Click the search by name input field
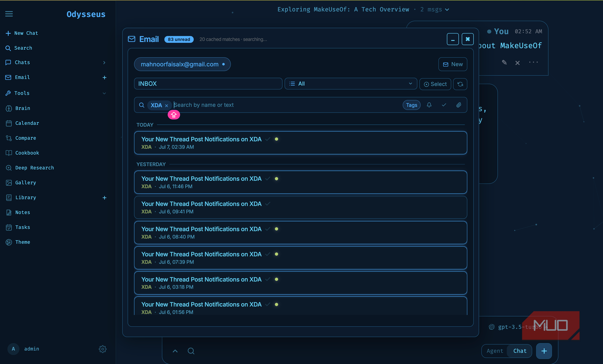The height and width of the screenshot is (364, 603). 287,105
